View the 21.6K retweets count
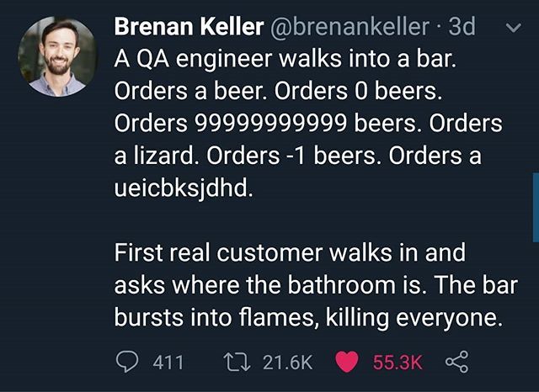539x392 pixels. point(288,363)
